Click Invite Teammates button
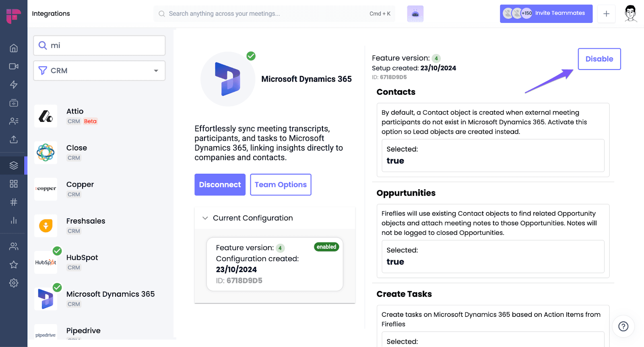The height and width of the screenshot is (347, 644). point(546,14)
